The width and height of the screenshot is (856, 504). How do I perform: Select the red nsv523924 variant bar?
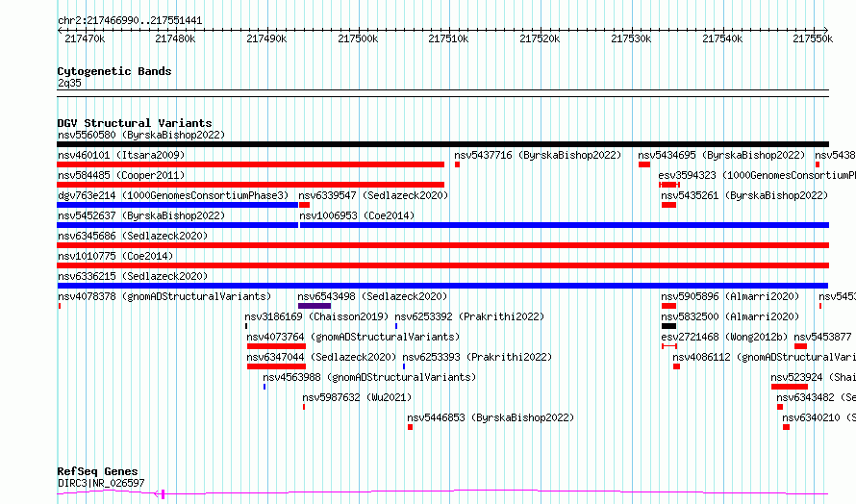790,387
